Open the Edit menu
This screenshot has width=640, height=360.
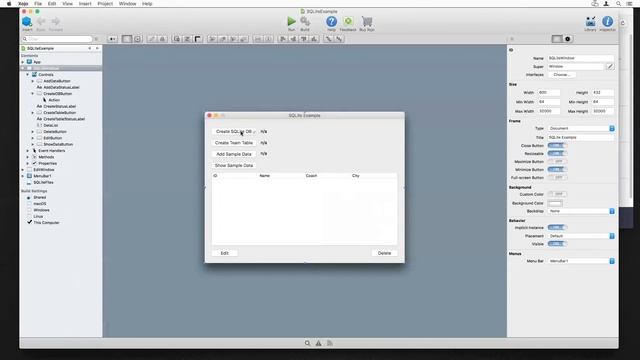click(x=52, y=3)
